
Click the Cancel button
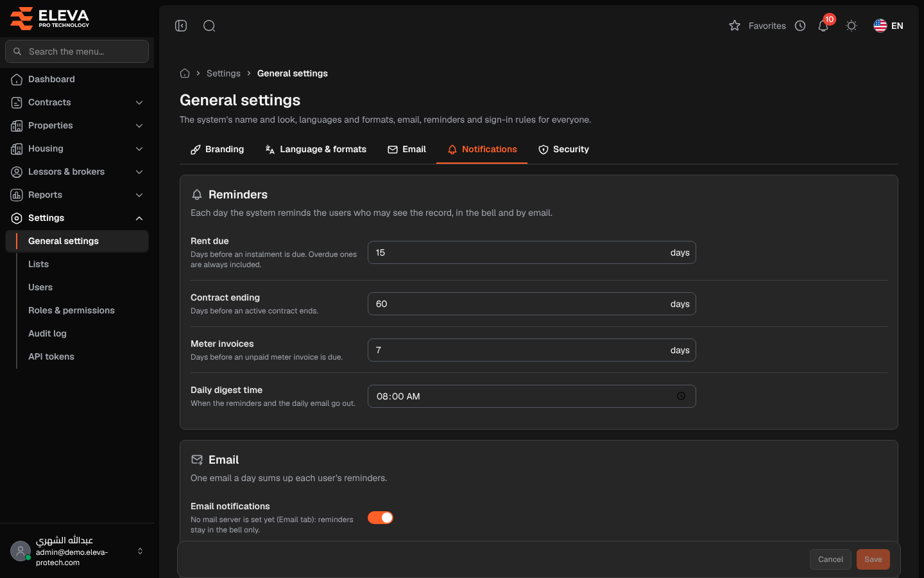(x=830, y=559)
